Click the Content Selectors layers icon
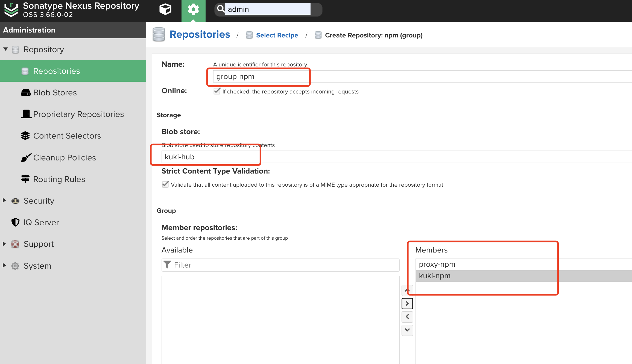 pos(25,136)
